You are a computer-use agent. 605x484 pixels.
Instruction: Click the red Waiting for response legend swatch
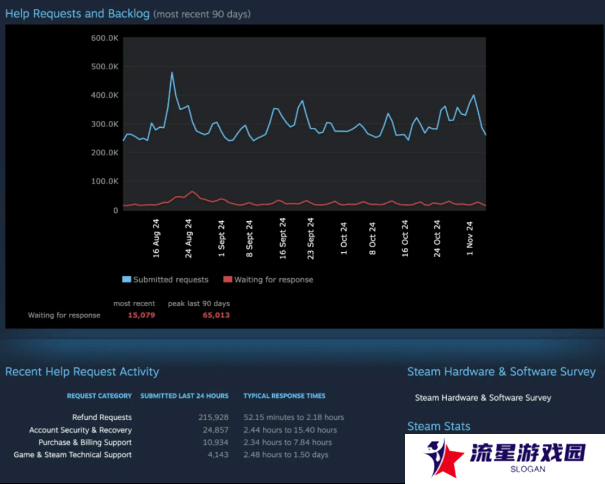[228, 279]
